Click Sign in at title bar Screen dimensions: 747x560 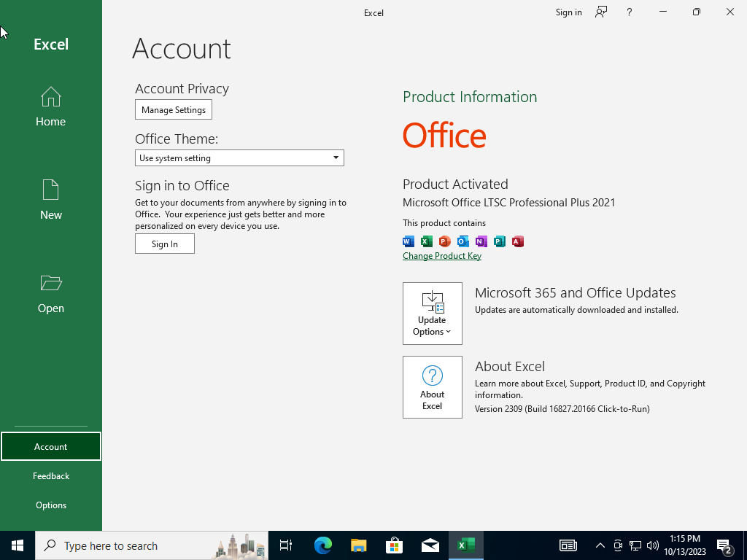click(x=568, y=12)
